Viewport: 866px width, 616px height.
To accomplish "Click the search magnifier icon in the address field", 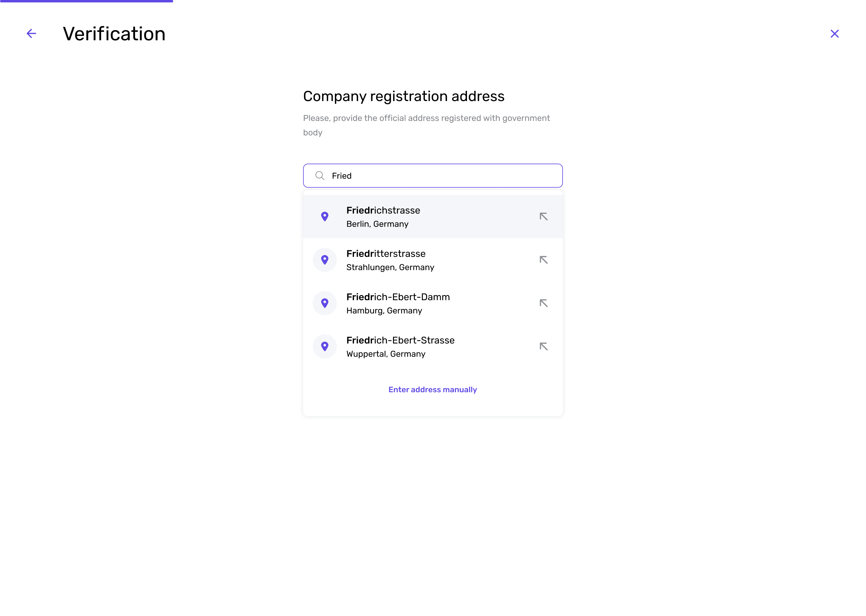I will click(x=320, y=176).
